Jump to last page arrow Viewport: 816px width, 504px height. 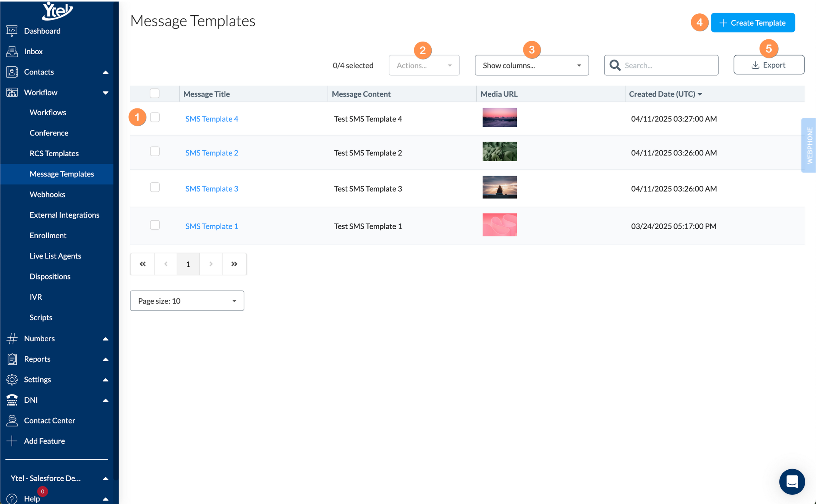[234, 264]
